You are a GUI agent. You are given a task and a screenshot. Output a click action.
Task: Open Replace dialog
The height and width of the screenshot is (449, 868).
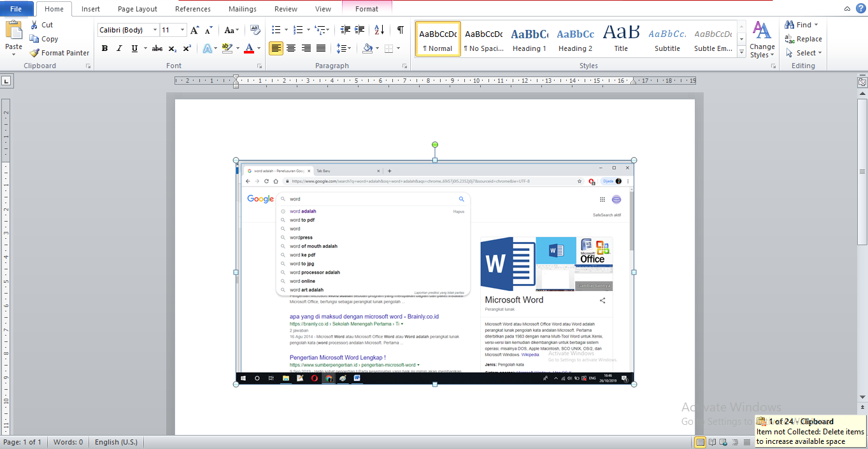click(x=803, y=39)
